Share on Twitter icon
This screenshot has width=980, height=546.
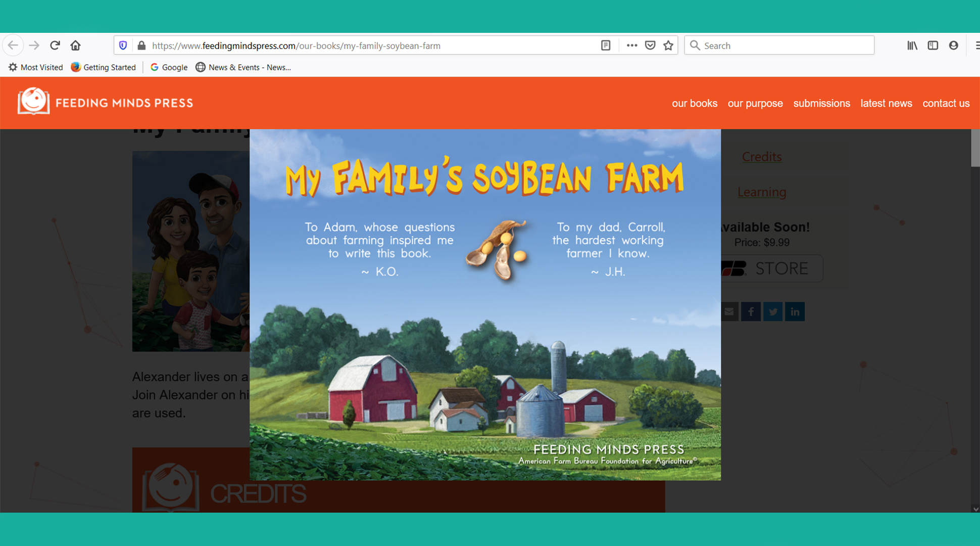point(773,311)
